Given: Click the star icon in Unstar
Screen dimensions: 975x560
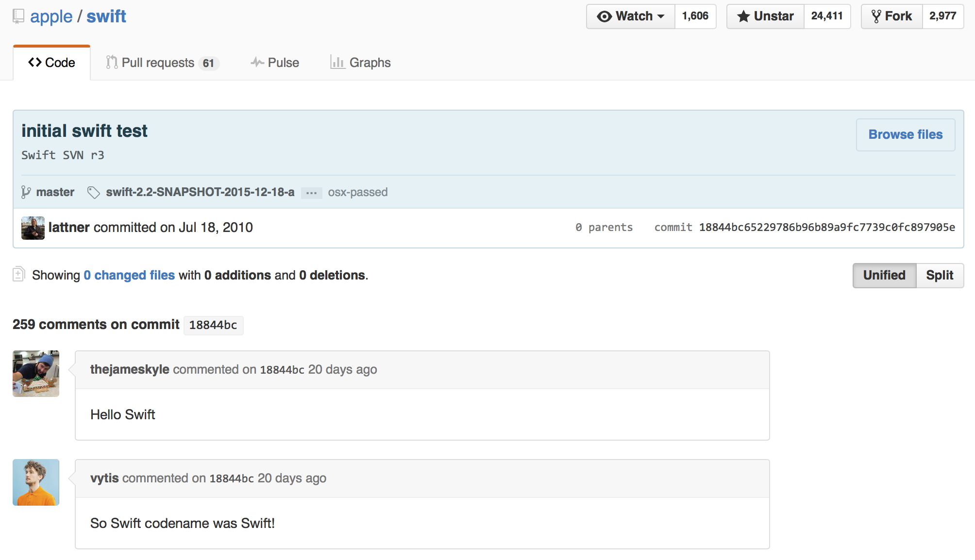Looking at the screenshot, I should point(743,16).
